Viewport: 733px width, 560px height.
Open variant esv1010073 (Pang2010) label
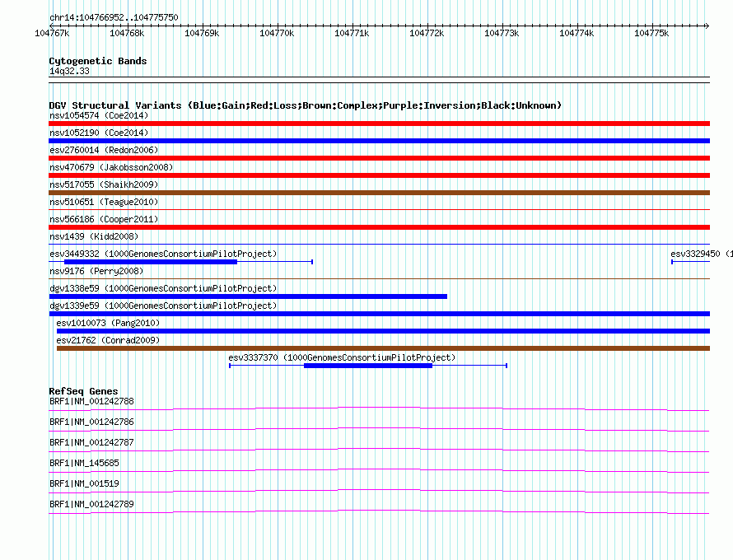(x=108, y=323)
